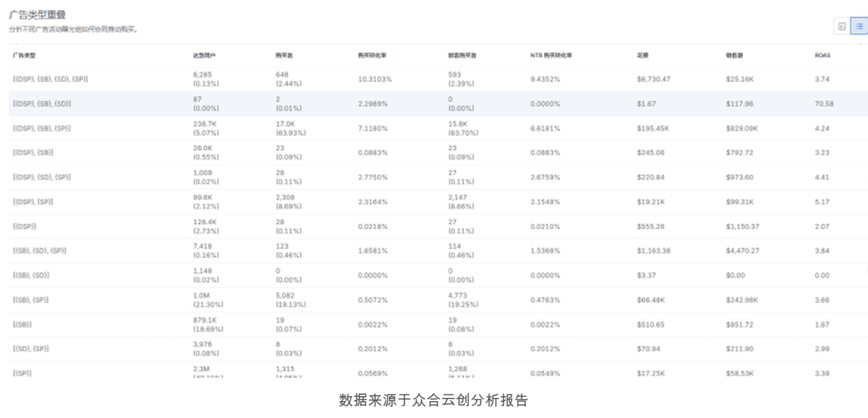Sort by 花费 column header

pyautogui.click(x=643, y=55)
